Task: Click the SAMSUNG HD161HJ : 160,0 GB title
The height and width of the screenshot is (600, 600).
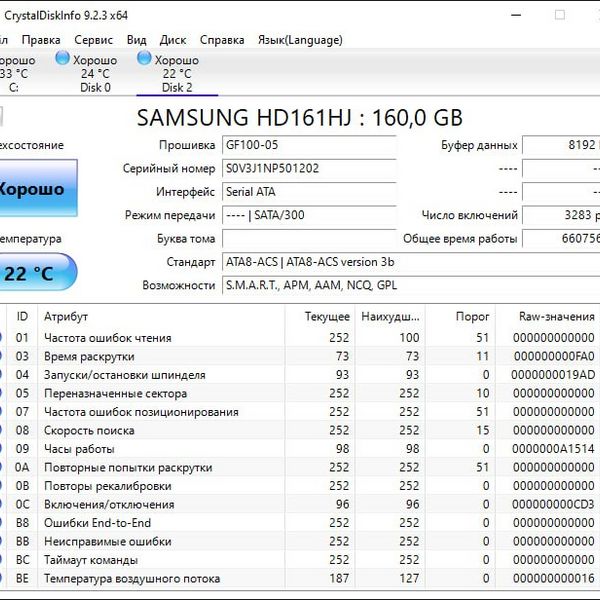Action: point(300,117)
